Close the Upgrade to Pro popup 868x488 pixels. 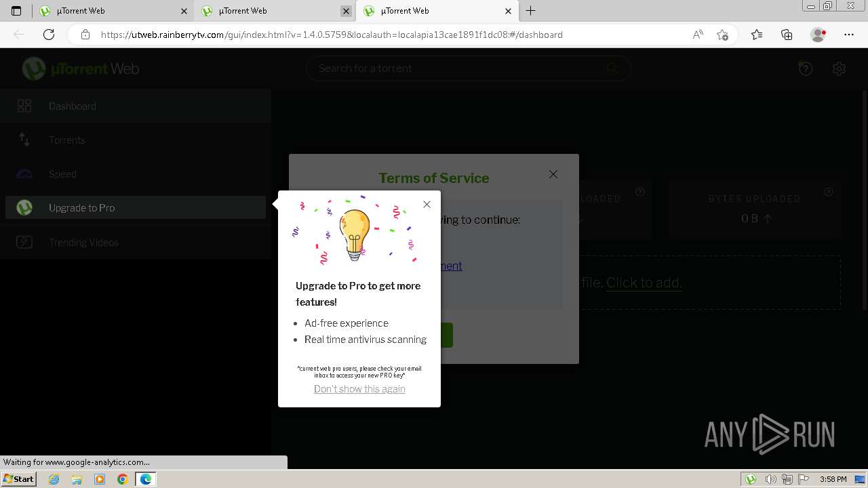pyautogui.click(x=427, y=204)
